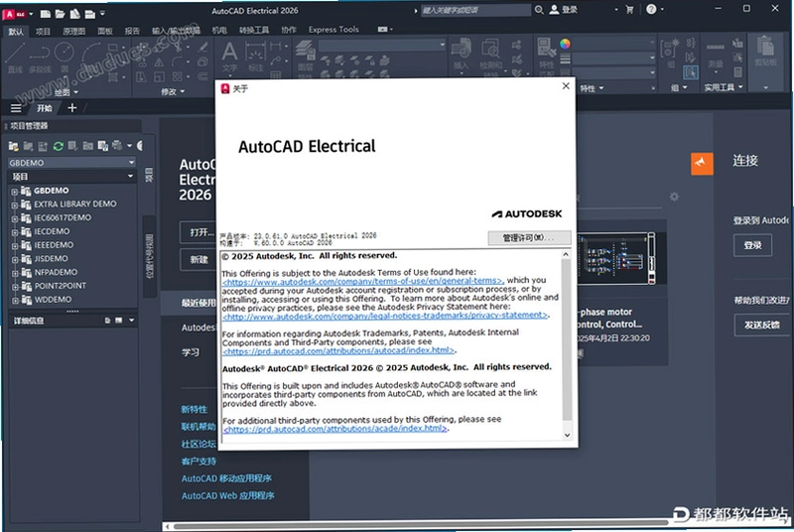
Task: Open the general-terms link in About dialog
Action: coord(362,281)
